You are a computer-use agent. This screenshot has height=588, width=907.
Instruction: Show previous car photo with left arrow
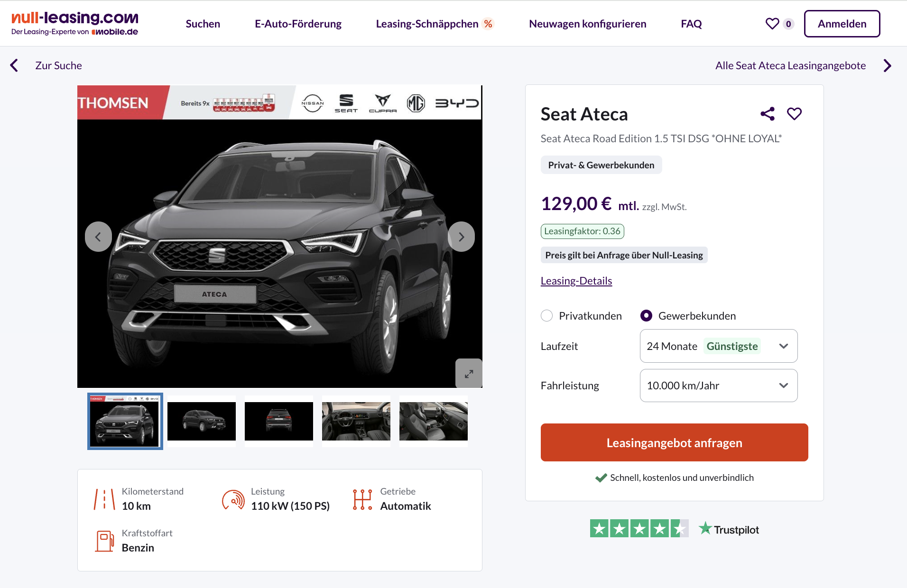tap(98, 237)
